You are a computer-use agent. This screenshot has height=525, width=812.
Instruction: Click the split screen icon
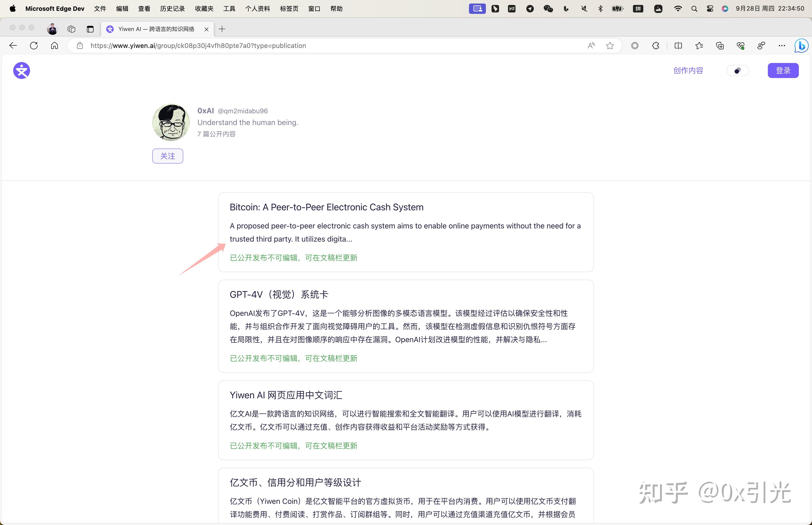[x=678, y=46]
